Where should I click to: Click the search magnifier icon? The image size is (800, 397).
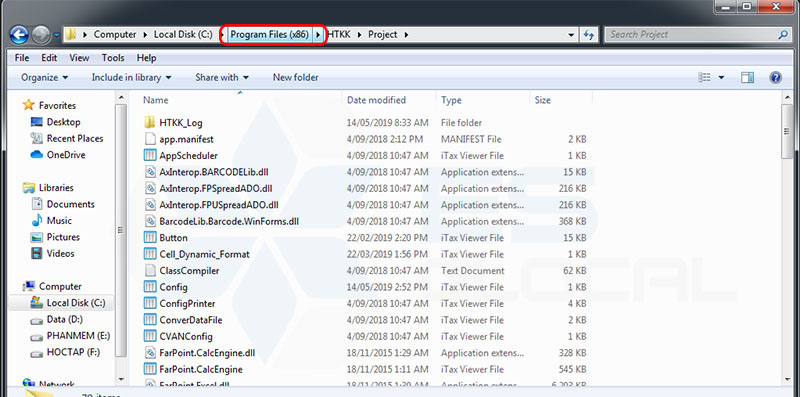tap(783, 35)
